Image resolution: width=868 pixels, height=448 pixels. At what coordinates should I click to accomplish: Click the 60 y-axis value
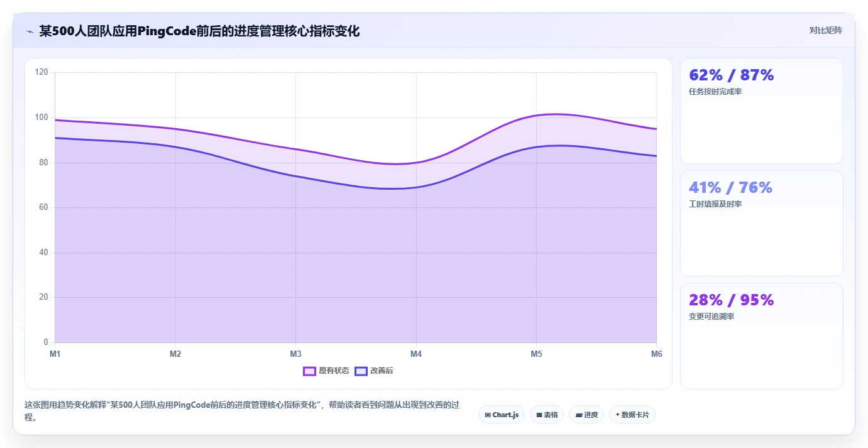click(x=43, y=207)
